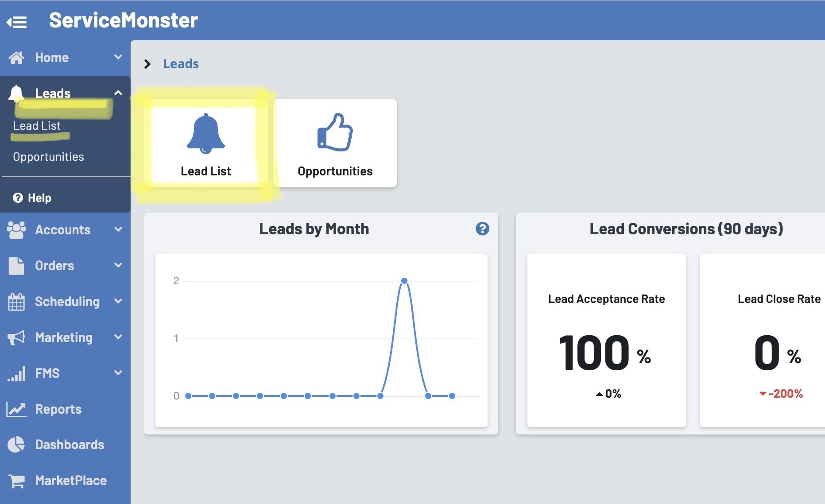The width and height of the screenshot is (825, 504).
Task: Click the help question mark on Leads by Month
Action: click(482, 229)
